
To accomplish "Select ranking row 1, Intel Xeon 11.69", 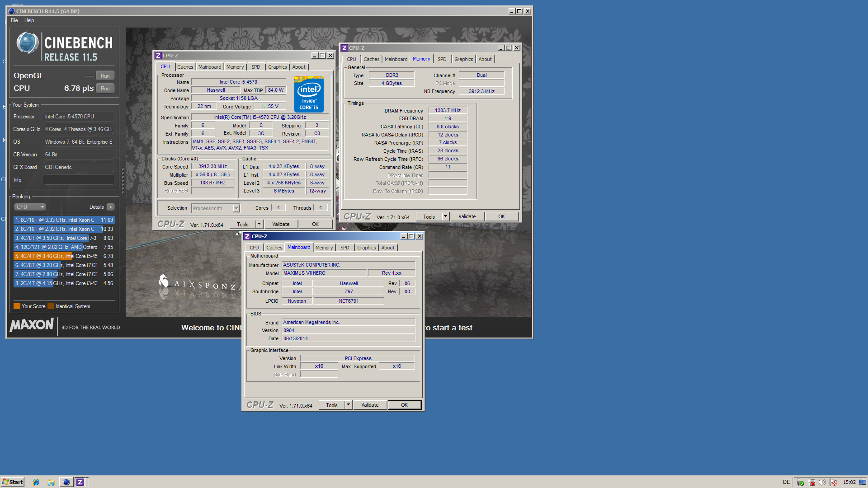I will click(x=64, y=220).
